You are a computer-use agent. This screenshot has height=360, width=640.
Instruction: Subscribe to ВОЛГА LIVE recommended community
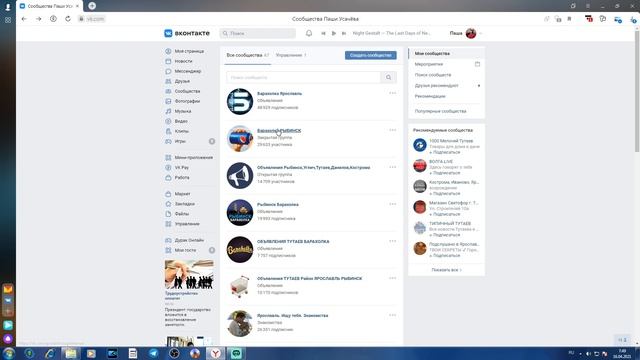(x=444, y=173)
